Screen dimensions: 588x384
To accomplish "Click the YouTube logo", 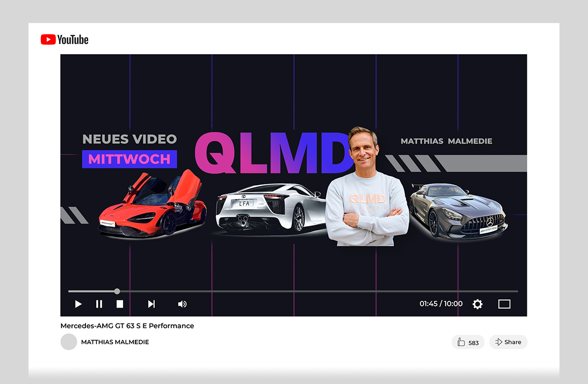I will [64, 40].
